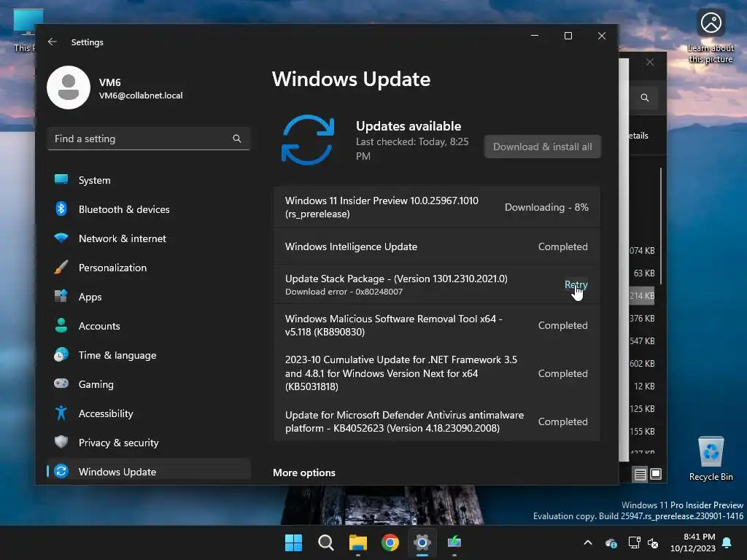Maximize the Settings window
Screen dimensions: 747x560
click(x=568, y=36)
